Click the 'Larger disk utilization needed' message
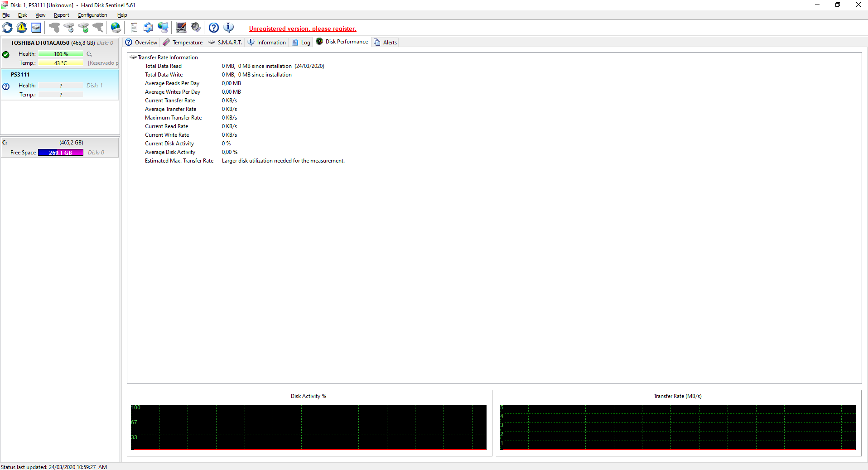 point(283,161)
